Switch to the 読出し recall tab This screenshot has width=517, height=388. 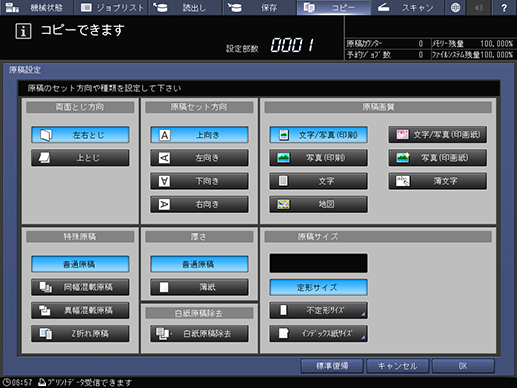coord(185,7)
